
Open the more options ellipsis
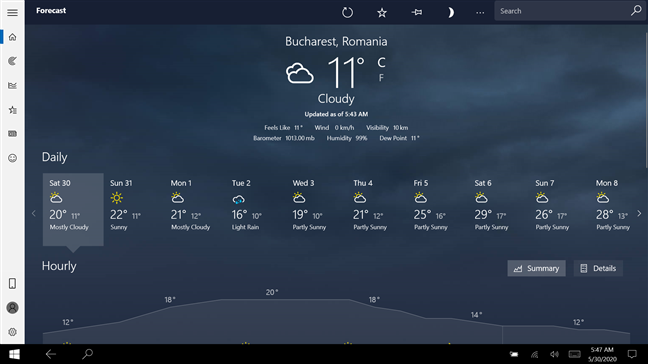click(480, 13)
